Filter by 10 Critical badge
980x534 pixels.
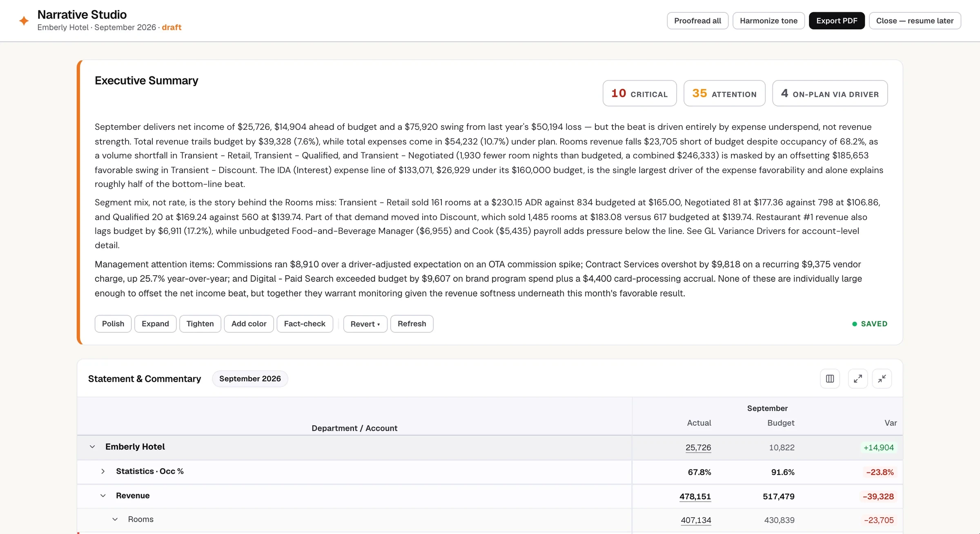pos(639,93)
